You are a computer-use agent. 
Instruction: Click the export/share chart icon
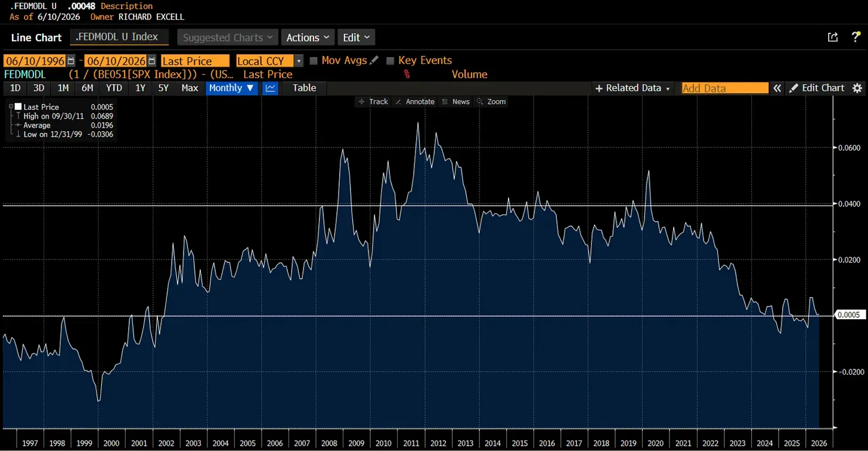(833, 37)
